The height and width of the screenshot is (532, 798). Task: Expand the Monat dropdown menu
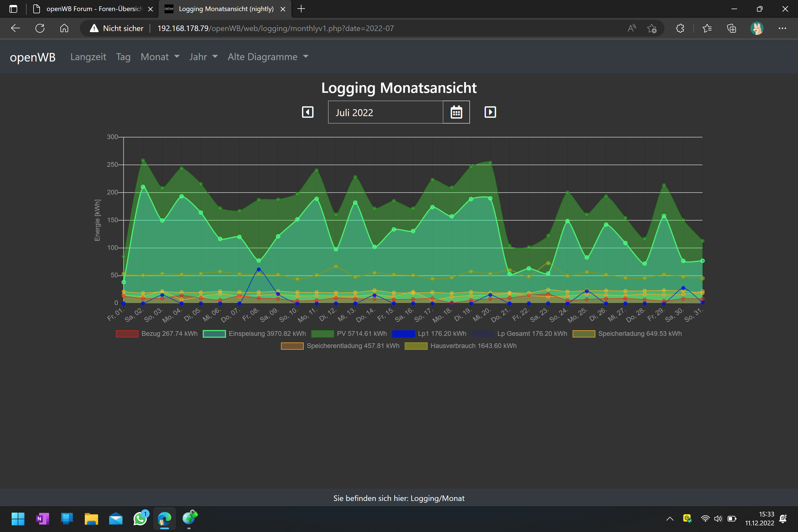pyautogui.click(x=160, y=57)
